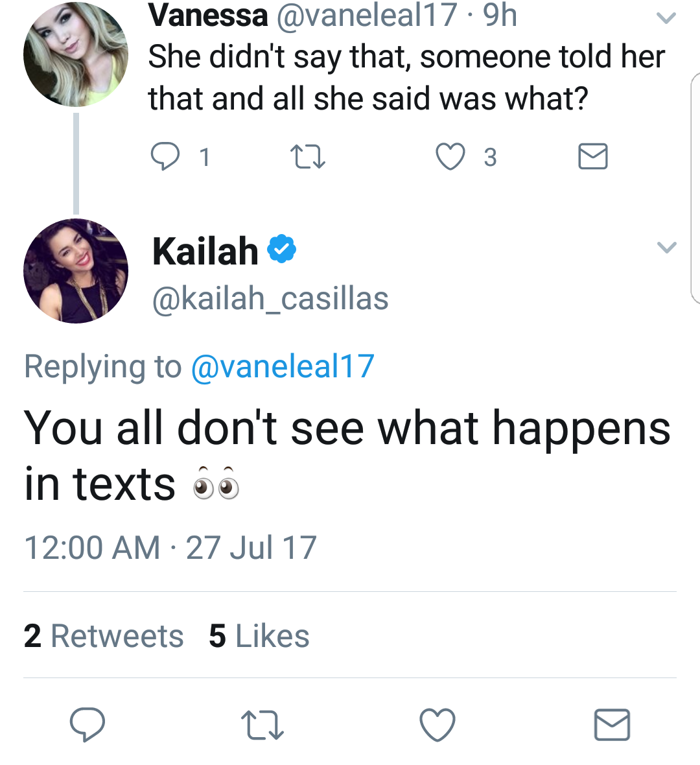Like Kailah's tweet using bottom heart icon

coord(437,725)
